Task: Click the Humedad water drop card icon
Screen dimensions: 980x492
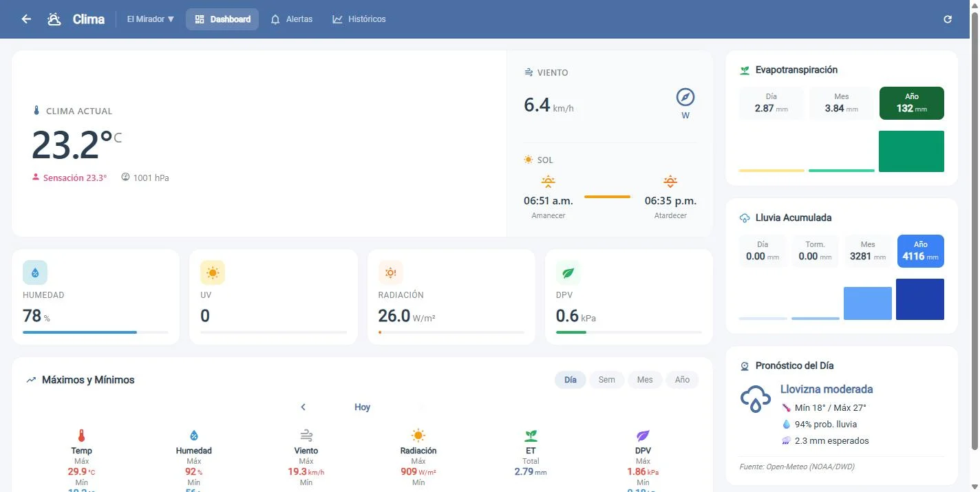Action: point(35,272)
